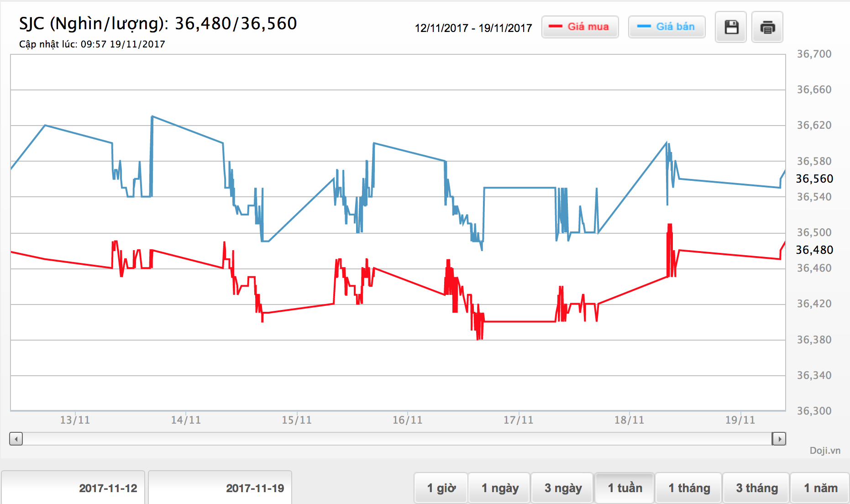This screenshot has width=850, height=504.
Task: Click the horizontal chart scrollbar track
Action: pyautogui.click(x=397, y=439)
